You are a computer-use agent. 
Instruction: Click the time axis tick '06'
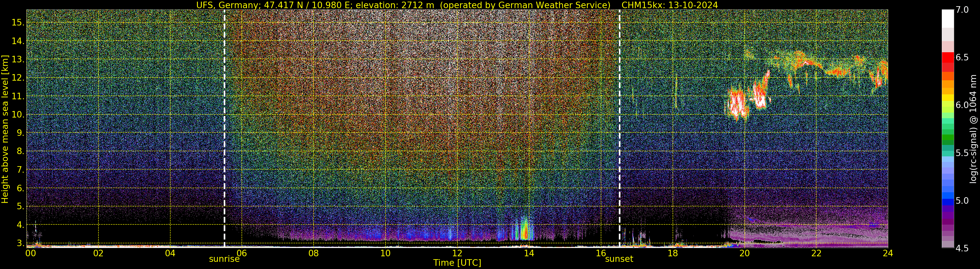pos(242,253)
